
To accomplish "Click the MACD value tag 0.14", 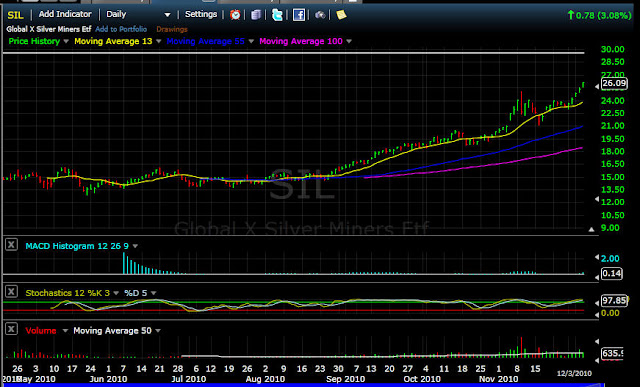I will click(x=611, y=273).
